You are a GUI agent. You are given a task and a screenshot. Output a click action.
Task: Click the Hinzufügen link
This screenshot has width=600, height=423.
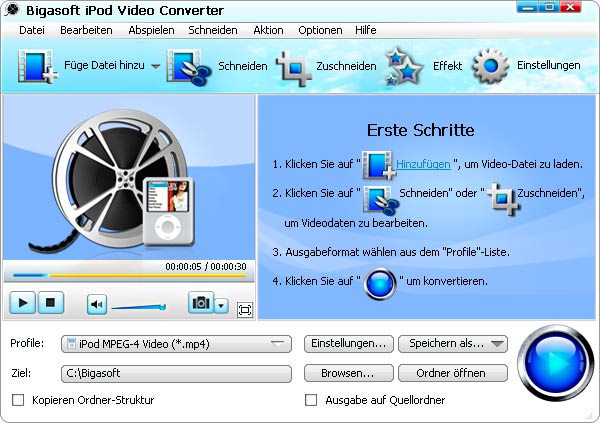click(x=423, y=164)
